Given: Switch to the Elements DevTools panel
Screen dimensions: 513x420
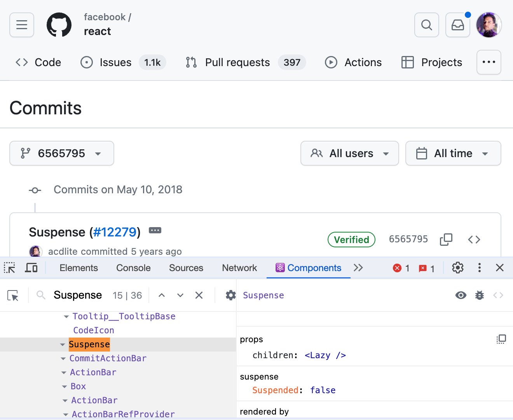Looking at the screenshot, I should pyautogui.click(x=79, y=268).
